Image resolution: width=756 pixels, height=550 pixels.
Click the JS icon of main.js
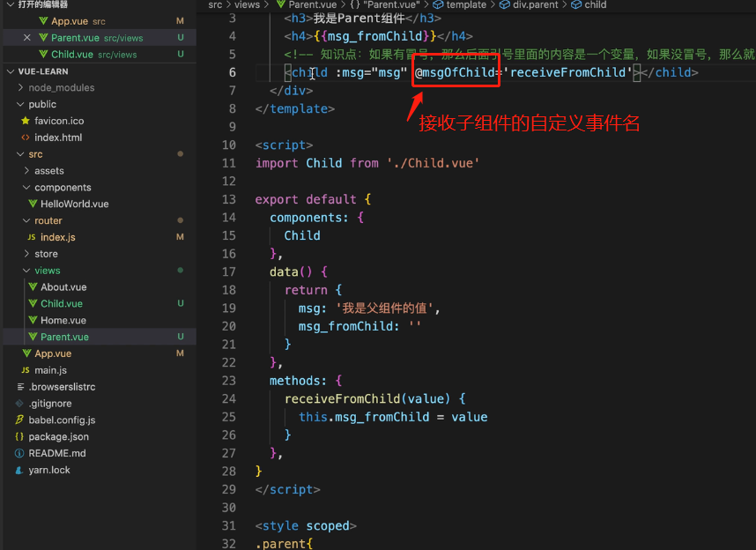tap(26, 370)
